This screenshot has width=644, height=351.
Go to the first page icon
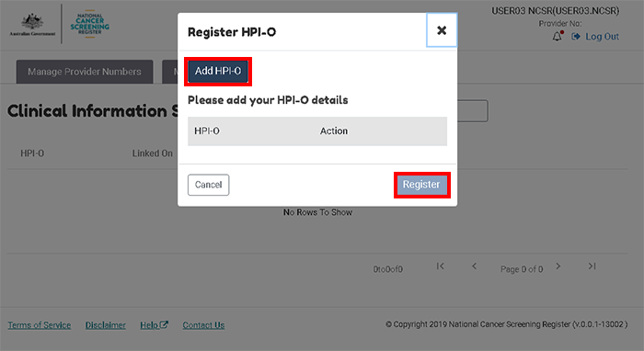tap(441, 266)
